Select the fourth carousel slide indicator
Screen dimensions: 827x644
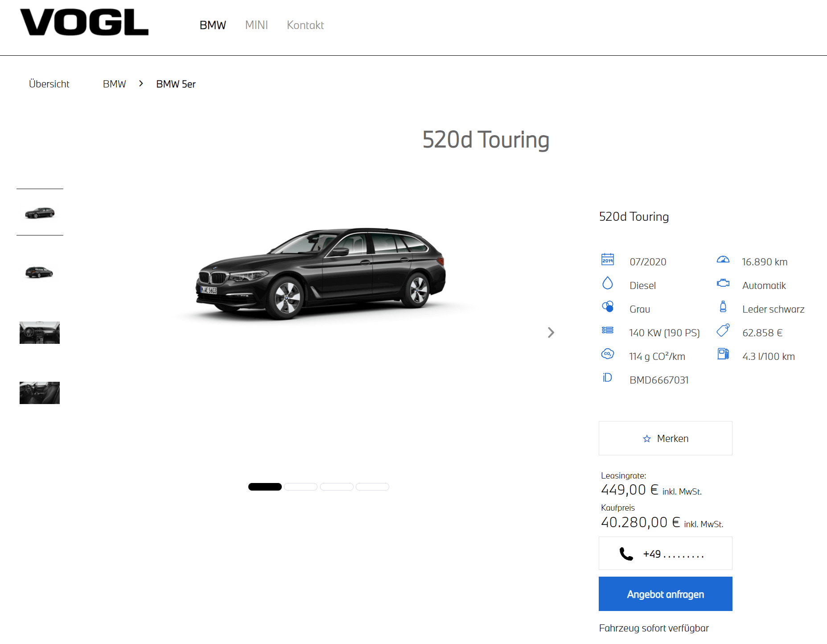coord(372,487)
